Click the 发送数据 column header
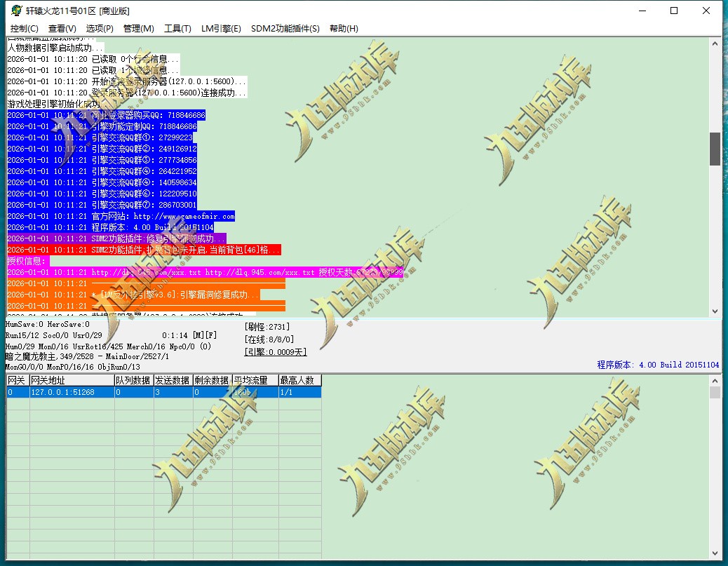The height and width of the screenshot is (566, 728). pos(173,380)
